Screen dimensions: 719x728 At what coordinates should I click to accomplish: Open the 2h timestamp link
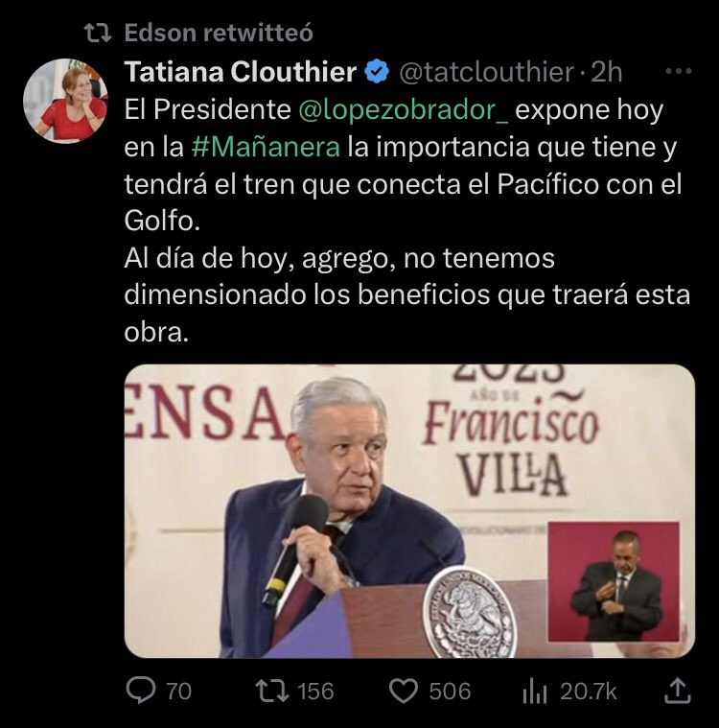tap(607, 72)
